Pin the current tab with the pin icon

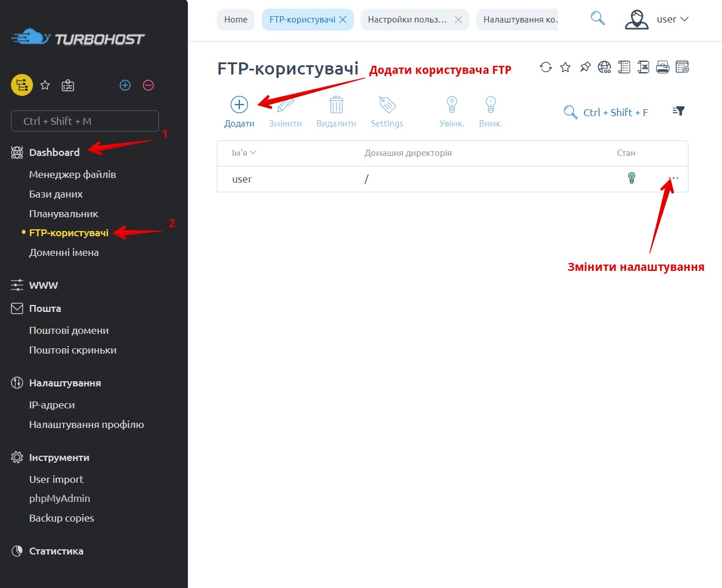click(585, 67)
